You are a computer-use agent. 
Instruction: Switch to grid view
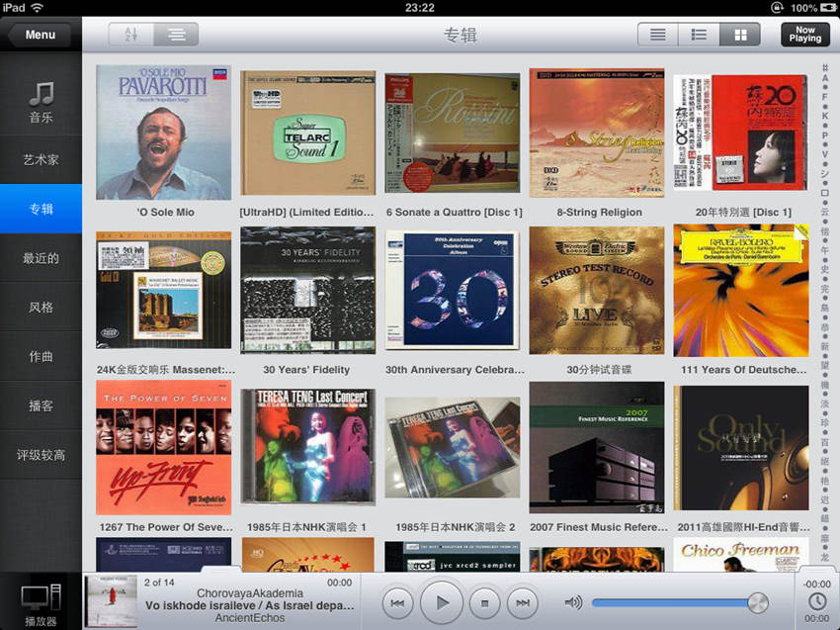(740, 35)
